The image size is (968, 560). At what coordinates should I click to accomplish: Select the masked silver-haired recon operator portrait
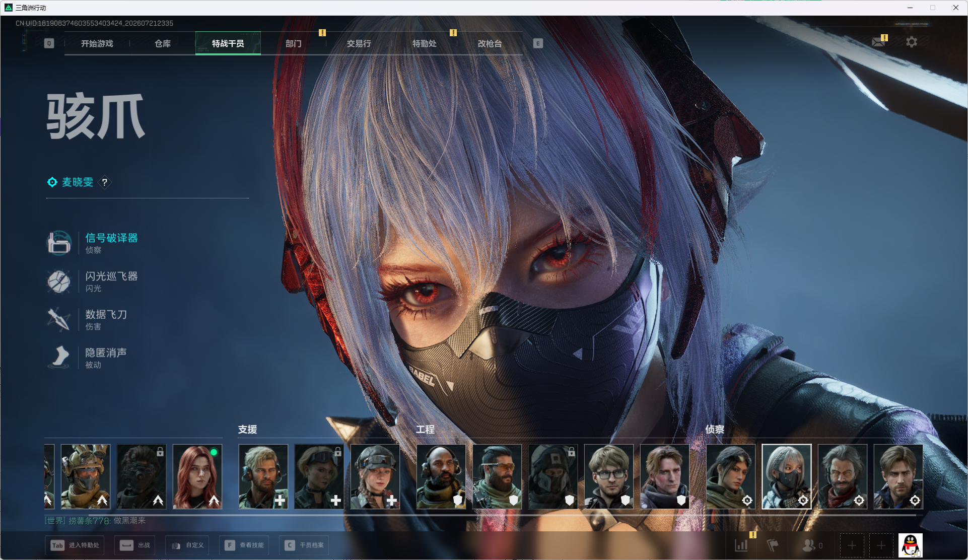pyautogui.click(x=787, y=476)
